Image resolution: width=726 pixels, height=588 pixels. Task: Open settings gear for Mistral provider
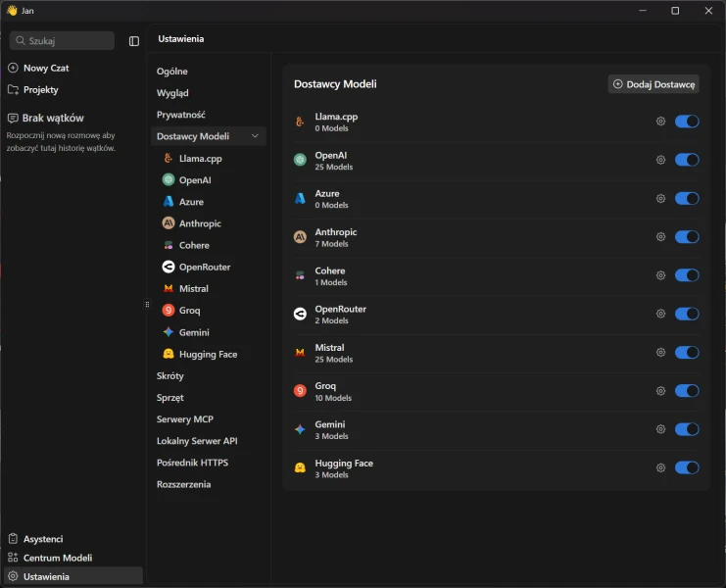tap(660, 353)
